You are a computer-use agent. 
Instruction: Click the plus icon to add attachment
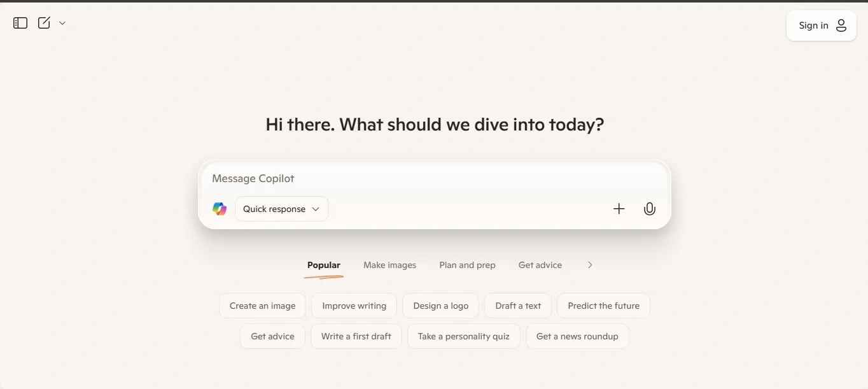(x=619, y=209)
